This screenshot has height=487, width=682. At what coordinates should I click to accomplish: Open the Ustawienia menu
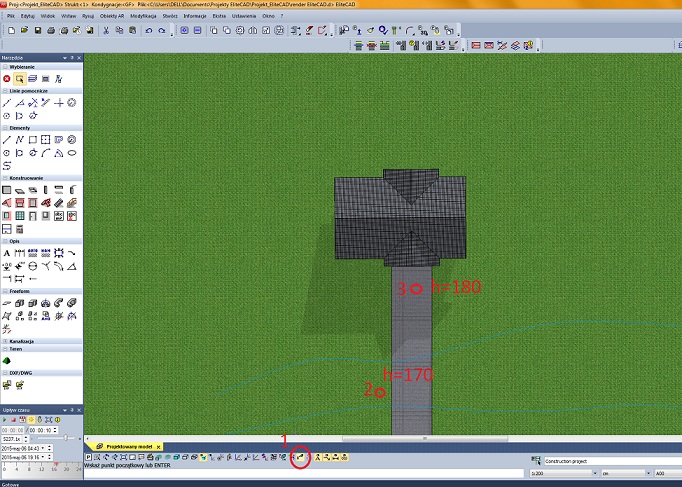pyautogui.click(x=244, y=17)
